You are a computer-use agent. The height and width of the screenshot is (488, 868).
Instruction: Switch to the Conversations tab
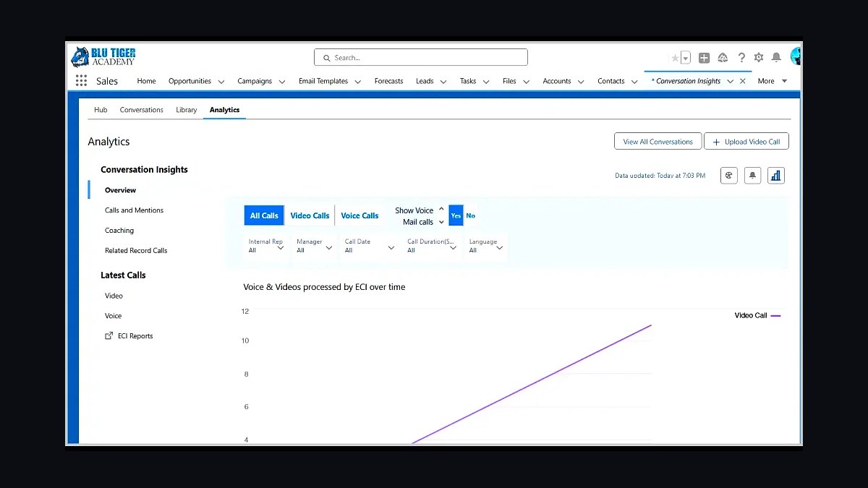pyautogui.click(x=142, y=110)
